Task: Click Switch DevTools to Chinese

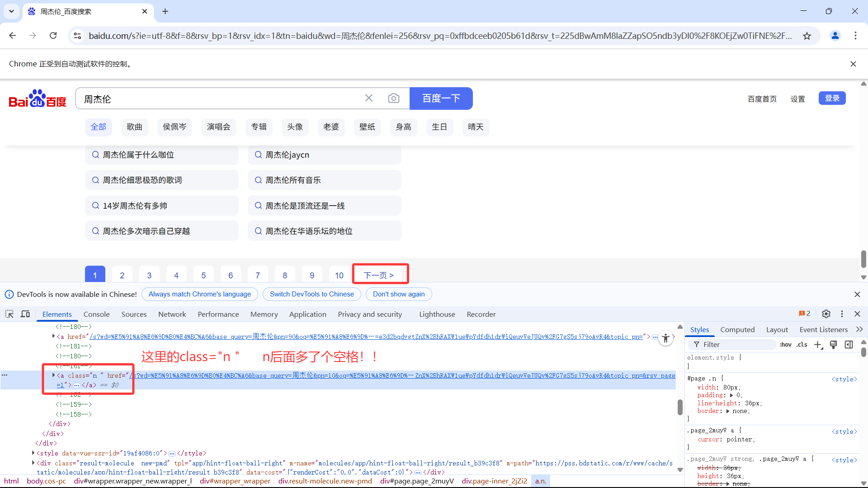Action: pos(311,294)
